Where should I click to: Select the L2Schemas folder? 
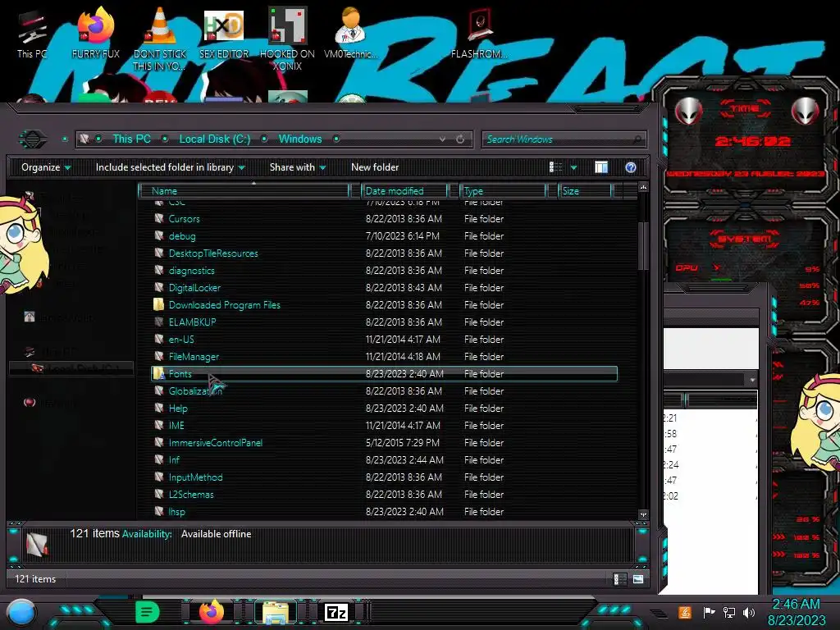[x=384, y=494]
